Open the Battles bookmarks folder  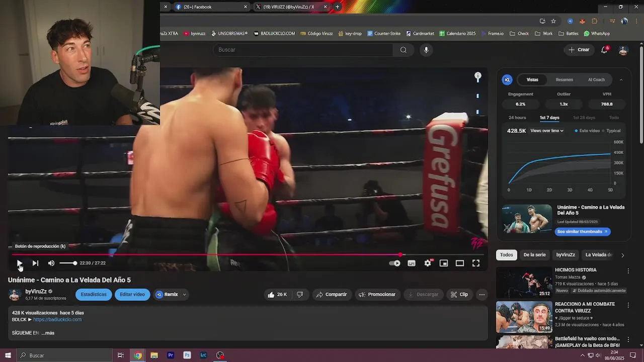[568, 34]
